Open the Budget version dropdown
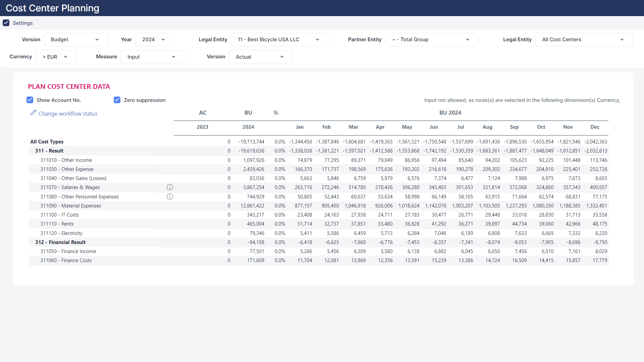The height and width of the screenshot is (362, 644). [75, 40]
